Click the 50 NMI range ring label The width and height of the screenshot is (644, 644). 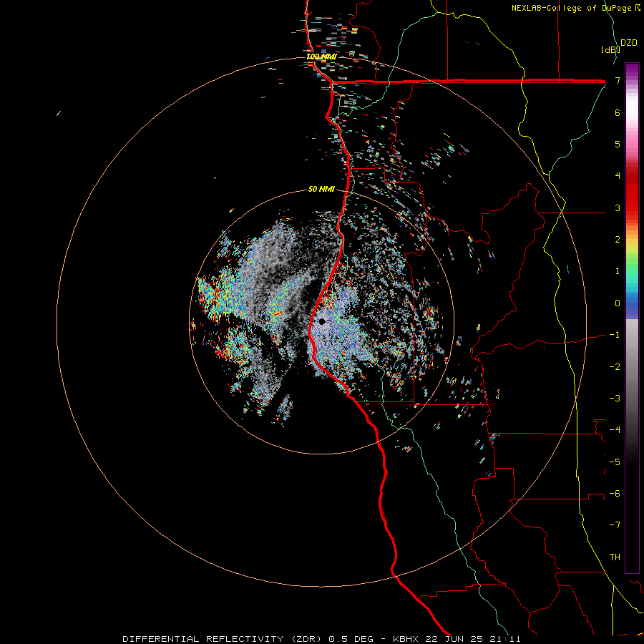[321, 189]
